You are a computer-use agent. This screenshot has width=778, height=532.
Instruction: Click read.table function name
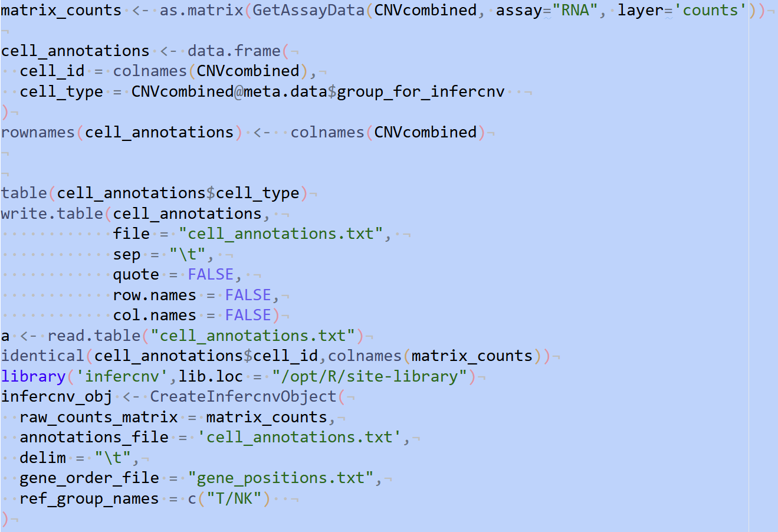pyautogui.click(x=94, y=336)
